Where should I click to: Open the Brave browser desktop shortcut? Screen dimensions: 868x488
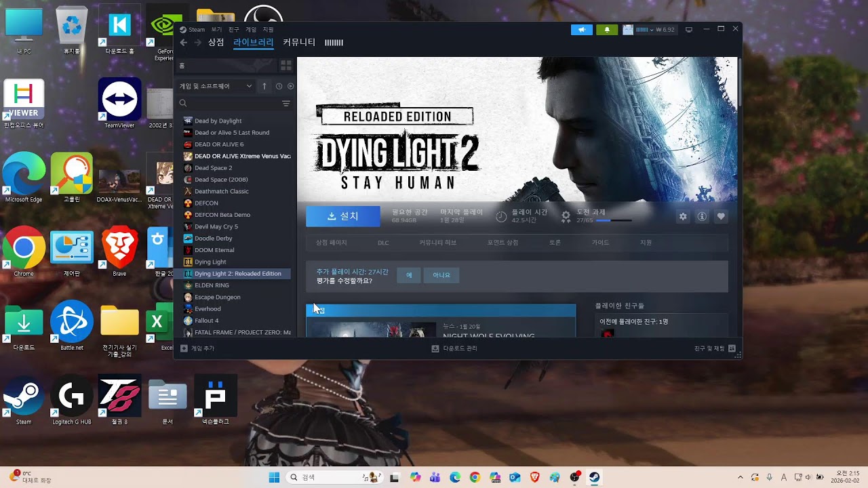119,251
